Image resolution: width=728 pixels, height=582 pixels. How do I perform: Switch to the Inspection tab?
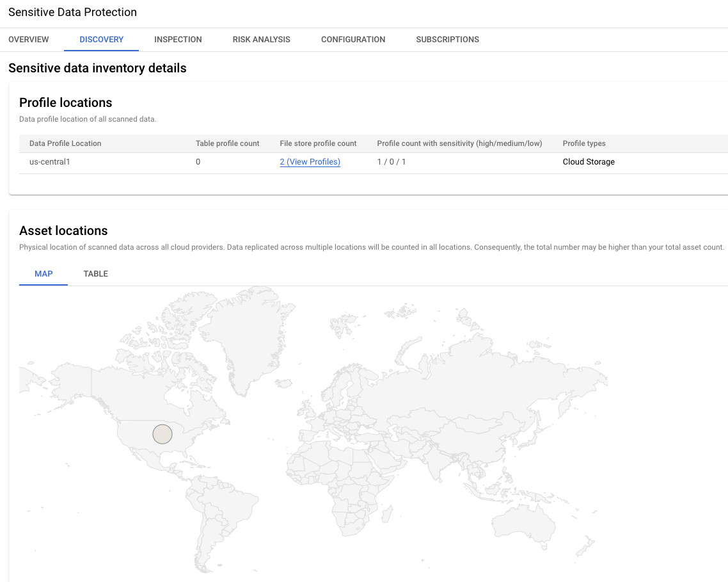pos(178,40)
